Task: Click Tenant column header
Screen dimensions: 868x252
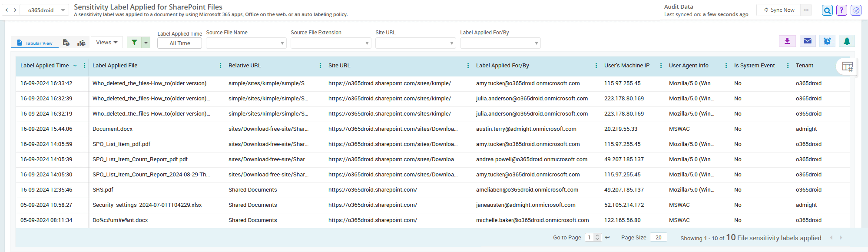Action: 805,66
